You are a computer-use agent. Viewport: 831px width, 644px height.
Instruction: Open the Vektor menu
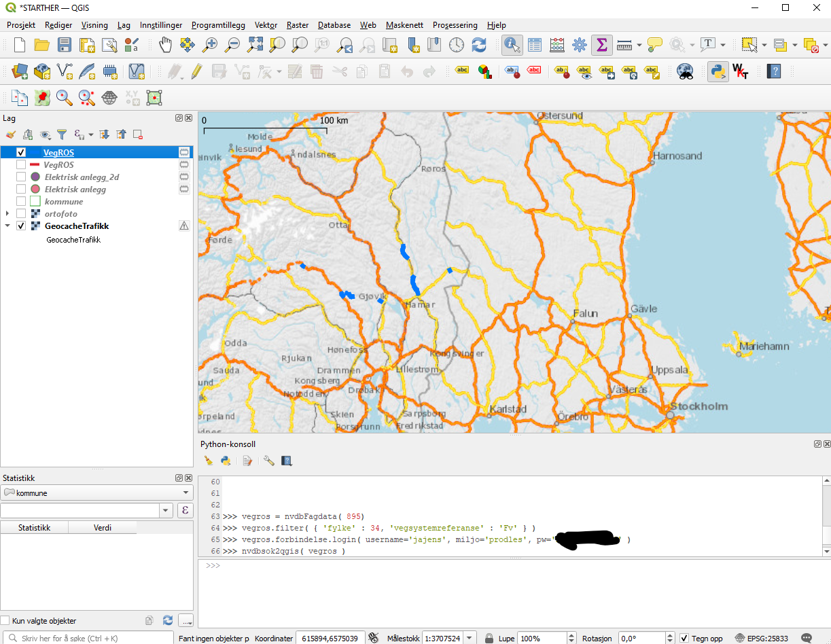(x=266, y=25)
